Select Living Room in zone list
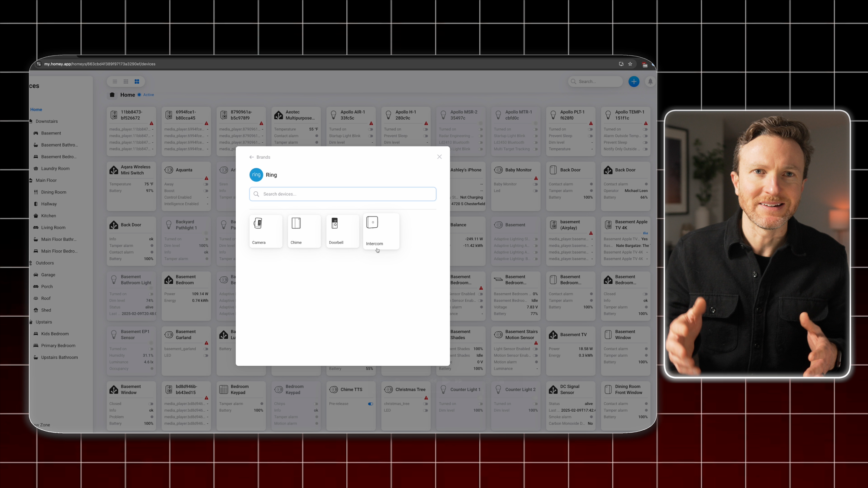This screenshot has width=868, height=488. 53,227
